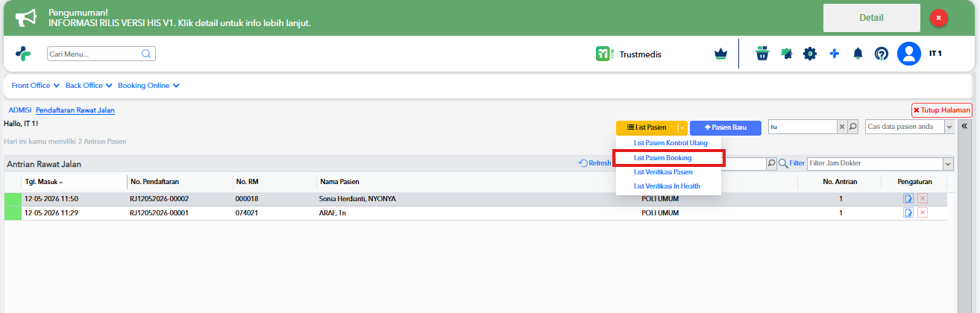This screenshot has width=980, height=313.
Task: Click RM number 000018
Action: point(246,199)
